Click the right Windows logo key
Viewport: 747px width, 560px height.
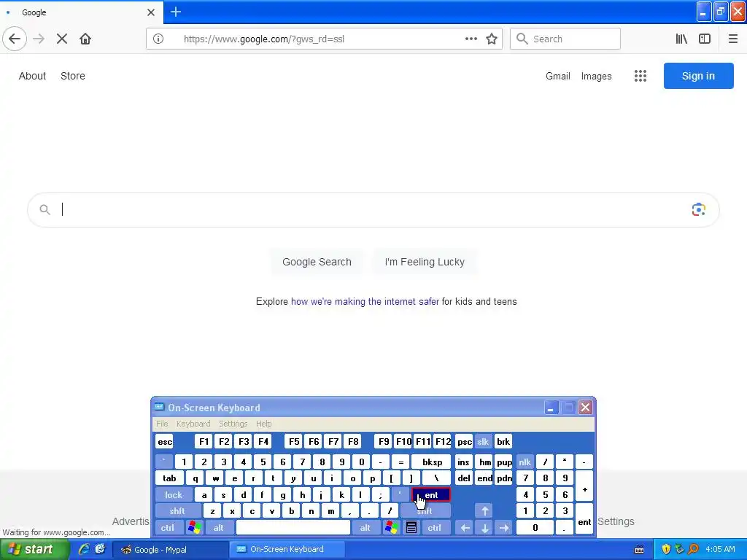[391, 527]
